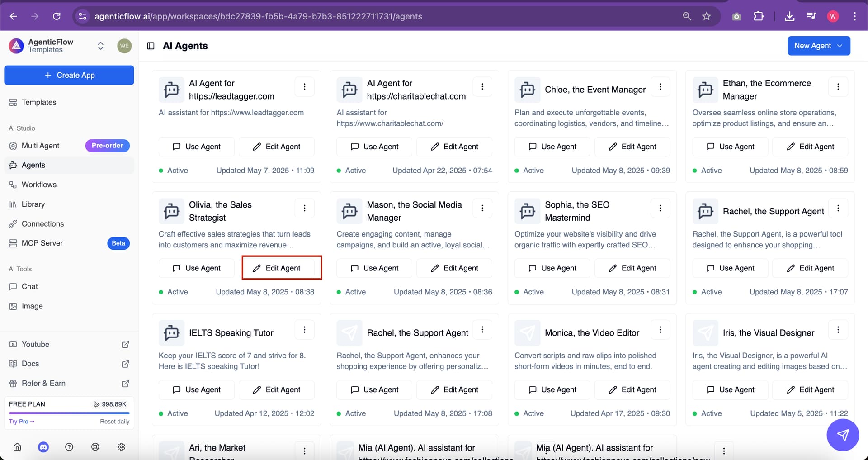Screen dimensions: 868x460
Task: Open options menu for IELTS Speaking Tutor
Action: point(304,330)
